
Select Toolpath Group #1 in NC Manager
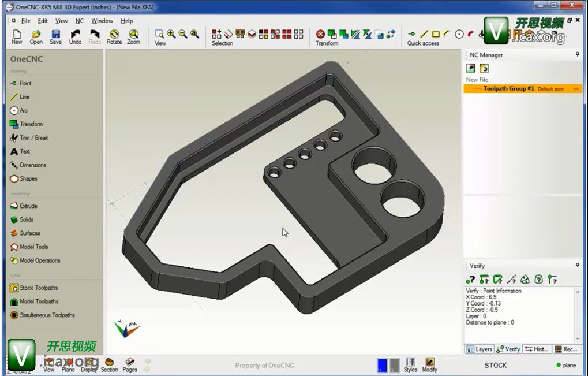508,89
